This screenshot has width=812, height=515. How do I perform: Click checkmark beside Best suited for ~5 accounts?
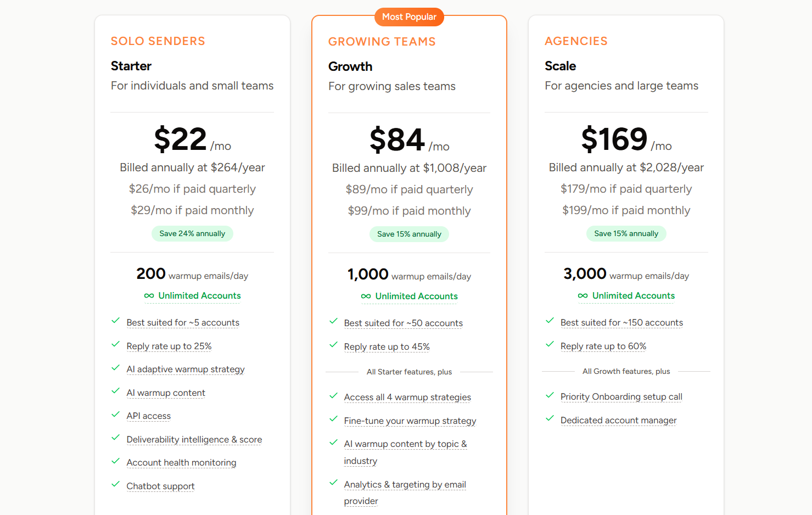tap(115, 321)
